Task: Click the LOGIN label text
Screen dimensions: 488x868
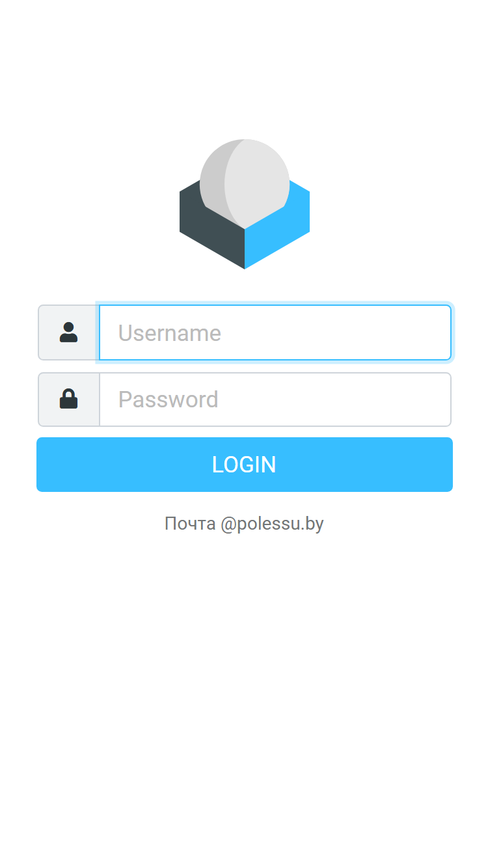Action: pyautogui.click(x=245, y=465)
